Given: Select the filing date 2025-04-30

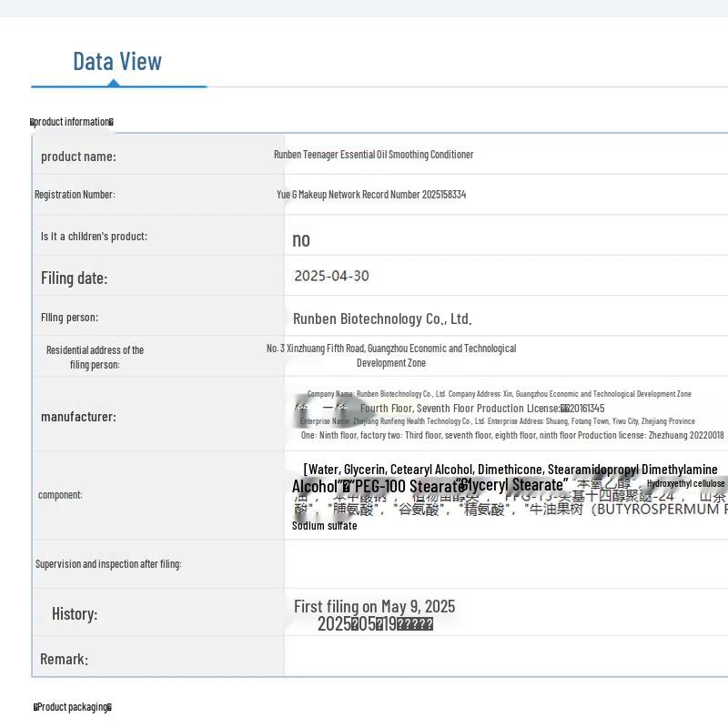Looking at the screenshot, I should point(331,276).
